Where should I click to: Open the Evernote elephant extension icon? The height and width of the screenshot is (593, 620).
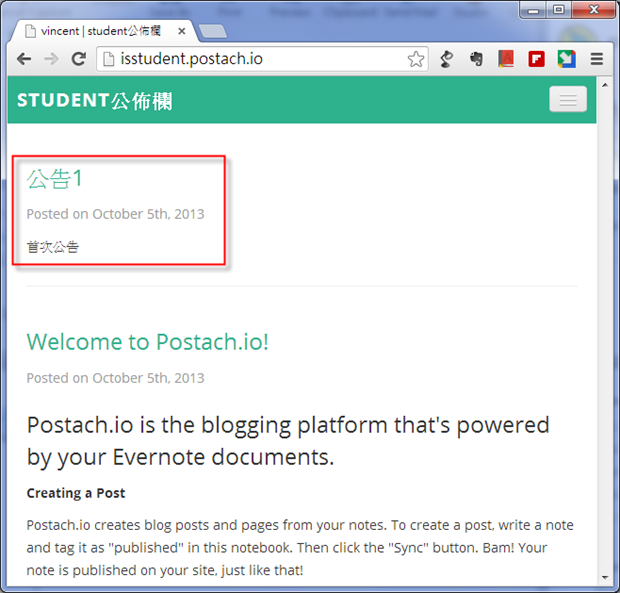(476, 59)
